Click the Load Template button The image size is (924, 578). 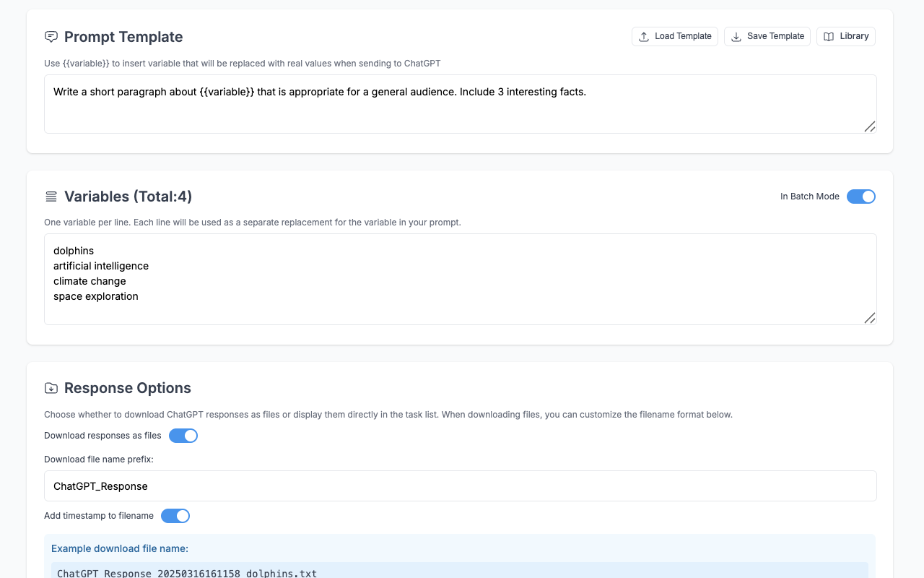tap(674, 36)
